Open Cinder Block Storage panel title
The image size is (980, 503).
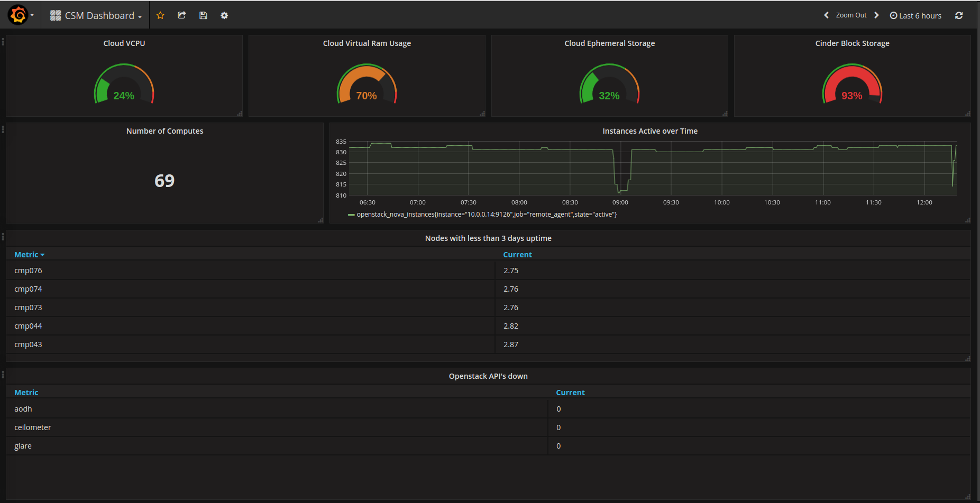click(x=853, y=43)
